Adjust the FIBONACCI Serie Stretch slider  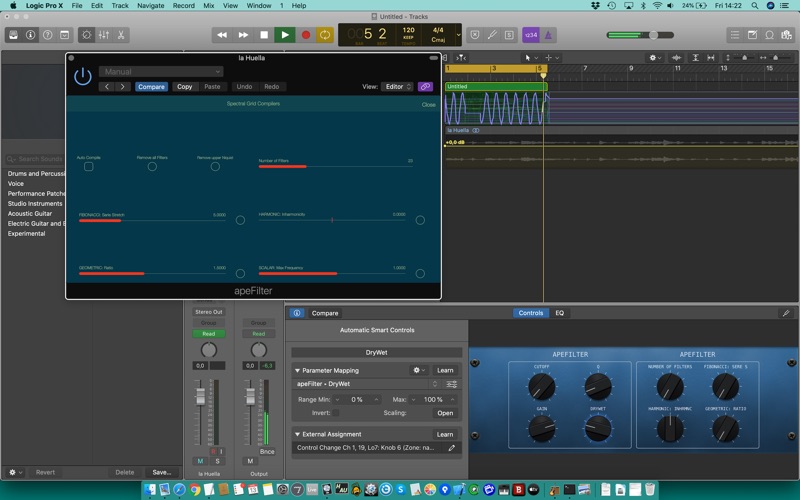pyautogui.click(x=152, y=220)
